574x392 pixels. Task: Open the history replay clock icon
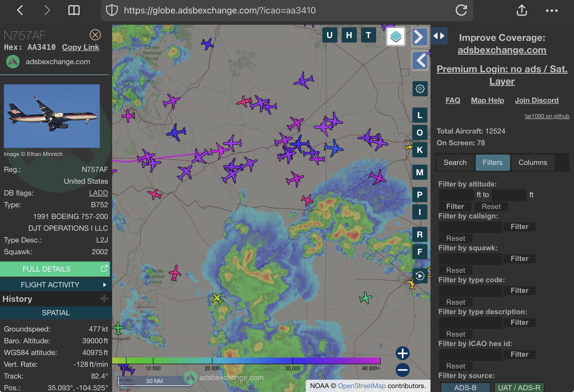[420, 276]
